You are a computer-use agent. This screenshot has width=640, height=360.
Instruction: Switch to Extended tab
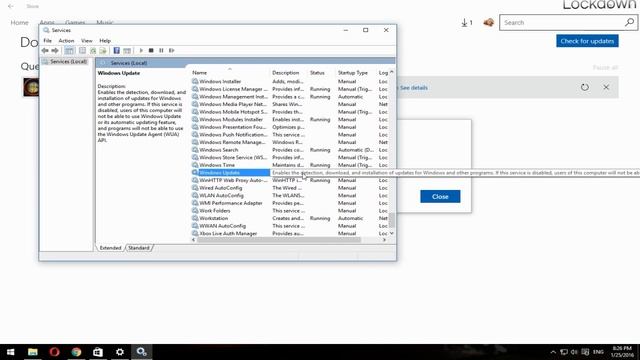pyautogui.click(x=110, y=248)
